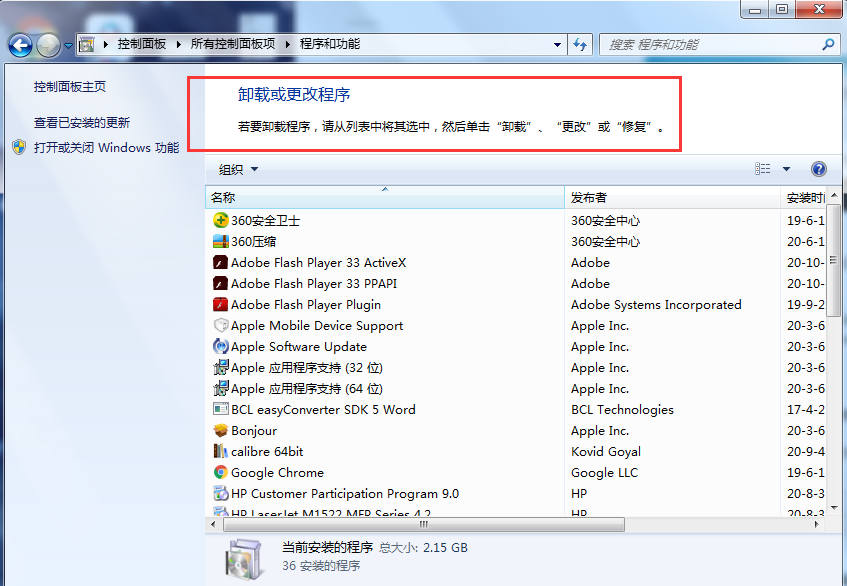The width and height of the screenshot is (847, 586).
Task: Click Adobe Flash Player Plugin name
Action: tap(306, 305)
